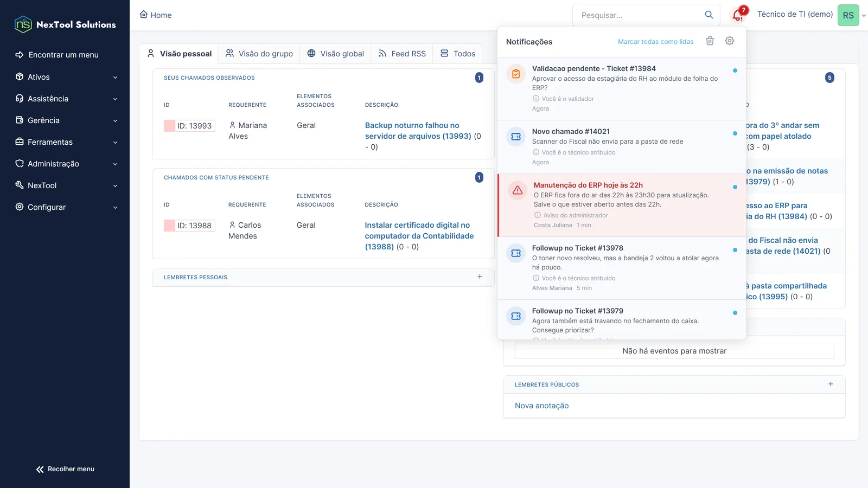The width and height of the screenshot is (868, 488).
Task: Click observed tickets count badge
Action: [x=479, y=78]
